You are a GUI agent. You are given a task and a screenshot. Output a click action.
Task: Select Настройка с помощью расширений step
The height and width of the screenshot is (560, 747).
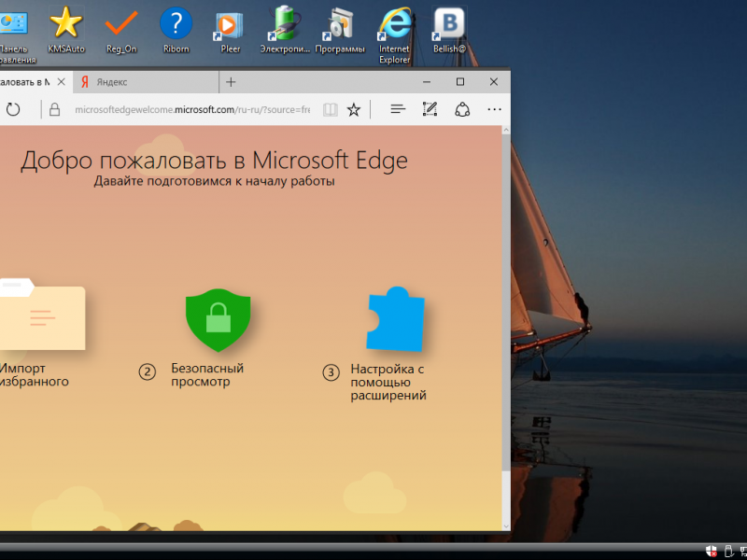388,383
